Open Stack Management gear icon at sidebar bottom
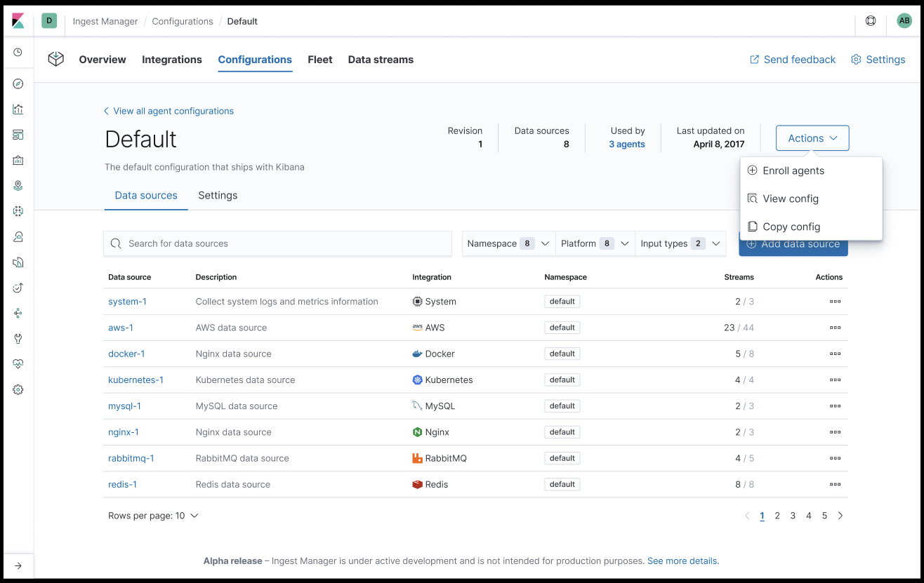Image resolution: width=924 pixels, height=583 pixels. (18, 389)
